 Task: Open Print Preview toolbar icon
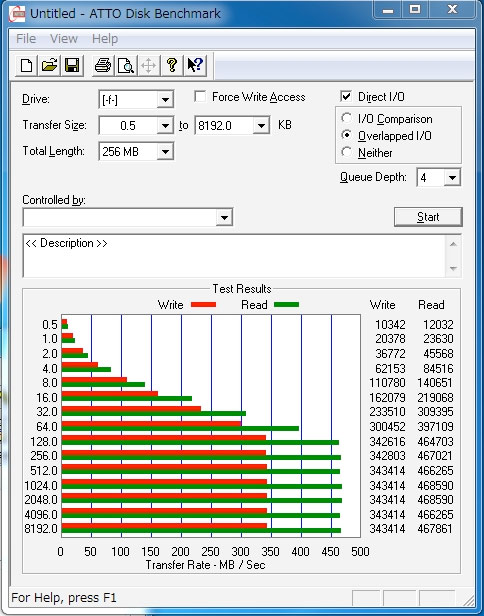(x=126, y=65)
